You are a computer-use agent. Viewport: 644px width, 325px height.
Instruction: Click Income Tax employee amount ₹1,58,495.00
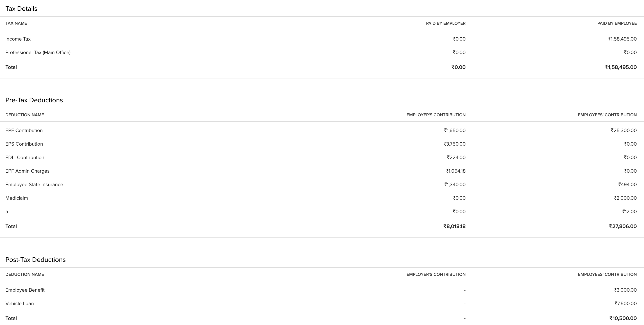tap(622, 39)
